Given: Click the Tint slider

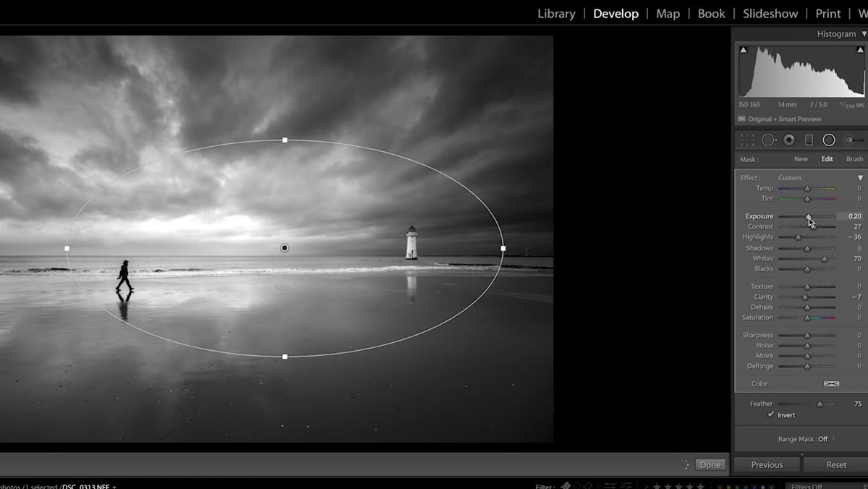Looking at the screenshot, I should pos(807,198).
